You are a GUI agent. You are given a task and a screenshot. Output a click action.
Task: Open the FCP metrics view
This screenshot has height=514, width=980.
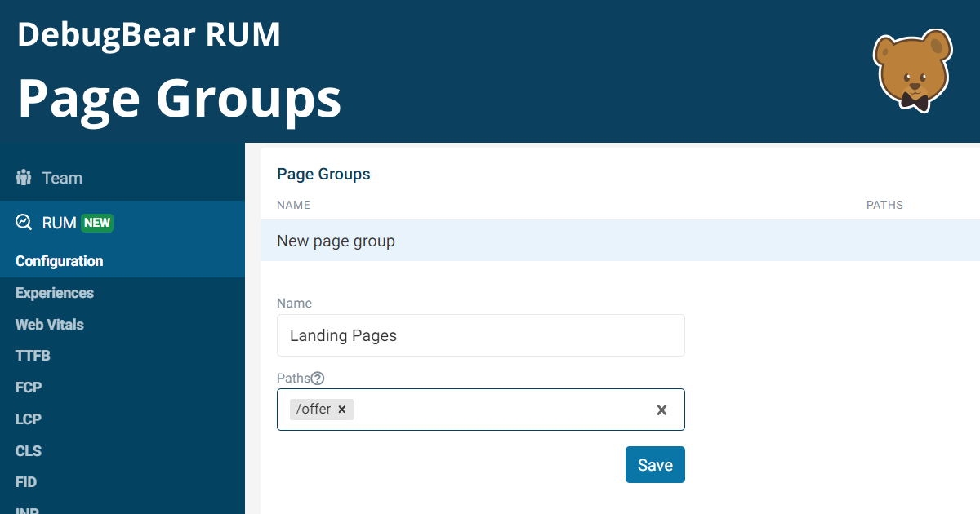28,387
